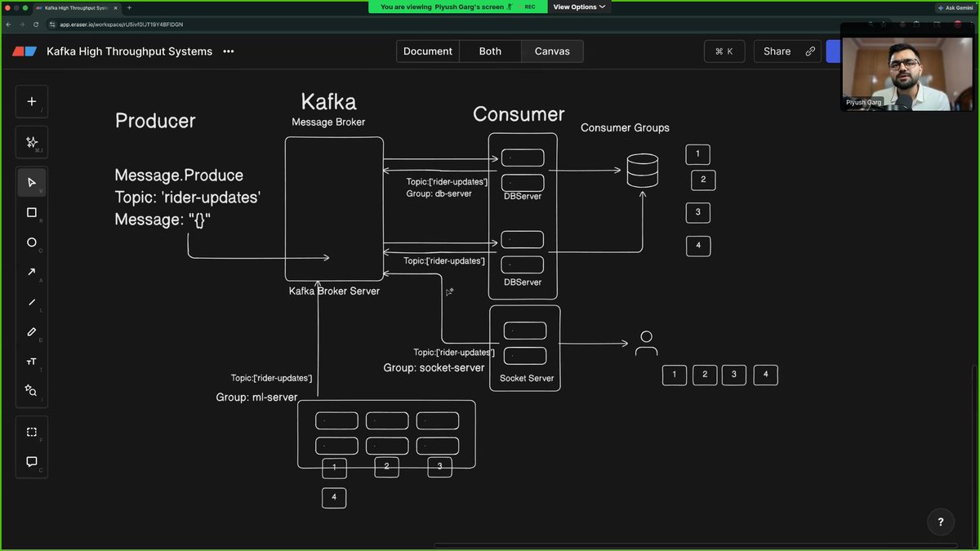This screenshot has height=551, width=980.
Task: Click the REC recording indicator
Action: point(529,7)
